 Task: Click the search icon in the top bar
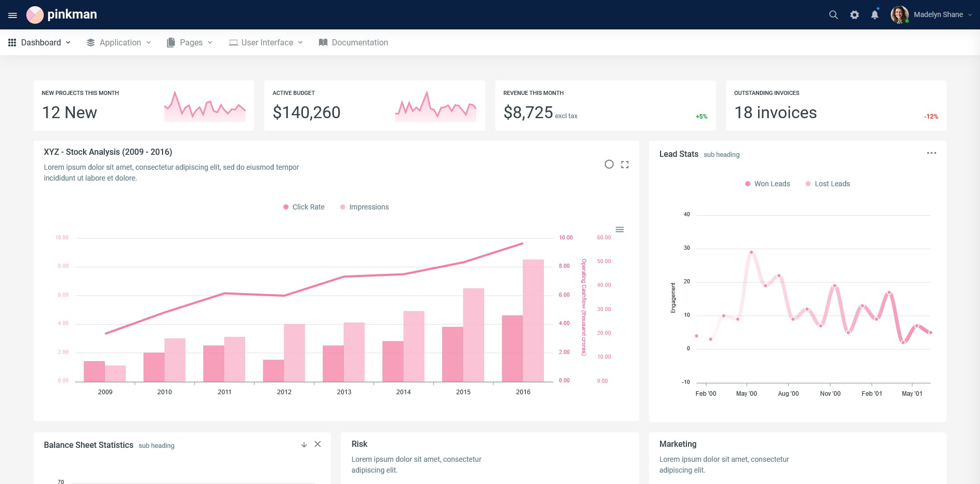click(x=833, y=14)
